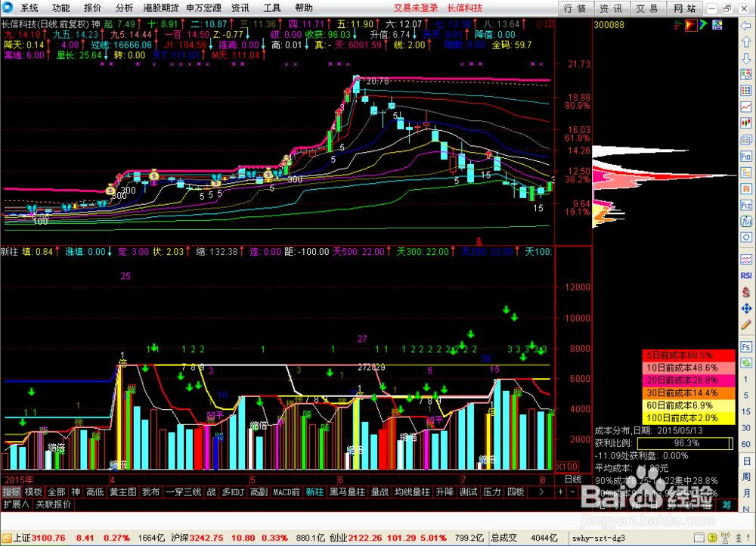Click the magenta 20日前成本26.8% swatch
The height and width of the screenshot is (546, 756).
[689, 380]
